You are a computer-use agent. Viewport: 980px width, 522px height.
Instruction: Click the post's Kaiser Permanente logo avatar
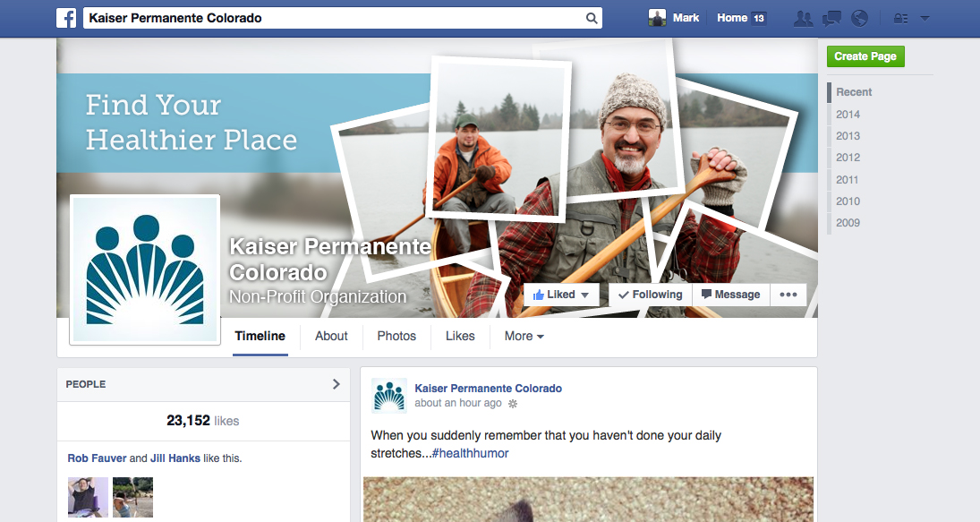pos(389,396)
